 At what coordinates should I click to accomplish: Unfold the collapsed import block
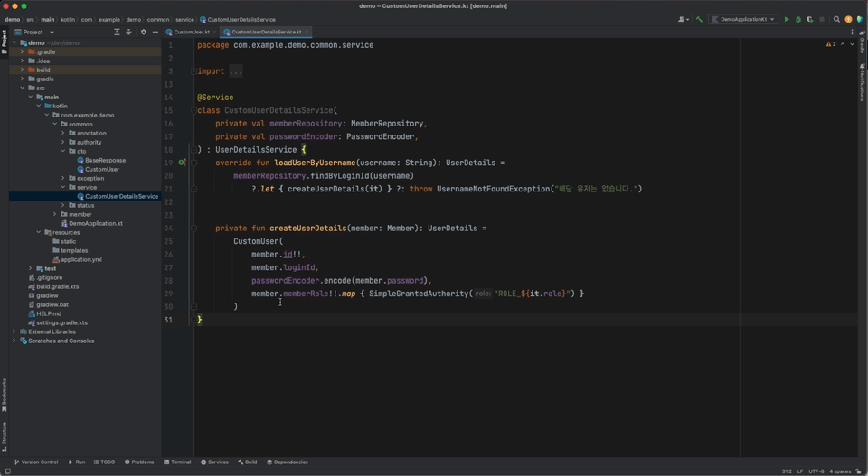235,71
